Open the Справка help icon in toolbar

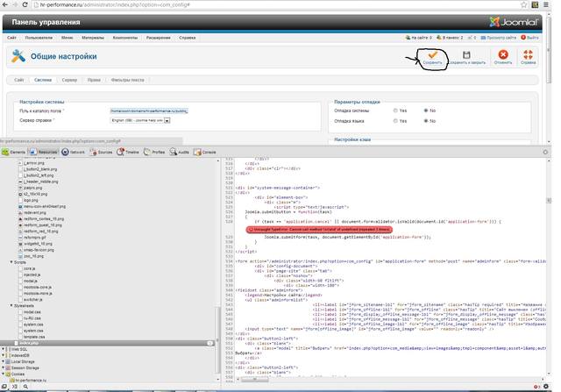528,54
